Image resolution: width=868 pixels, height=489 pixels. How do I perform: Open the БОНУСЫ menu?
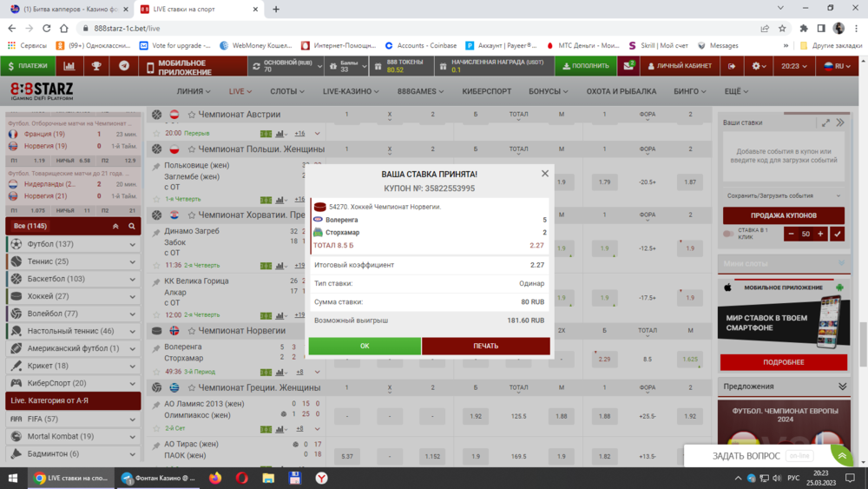pos(548,91)
